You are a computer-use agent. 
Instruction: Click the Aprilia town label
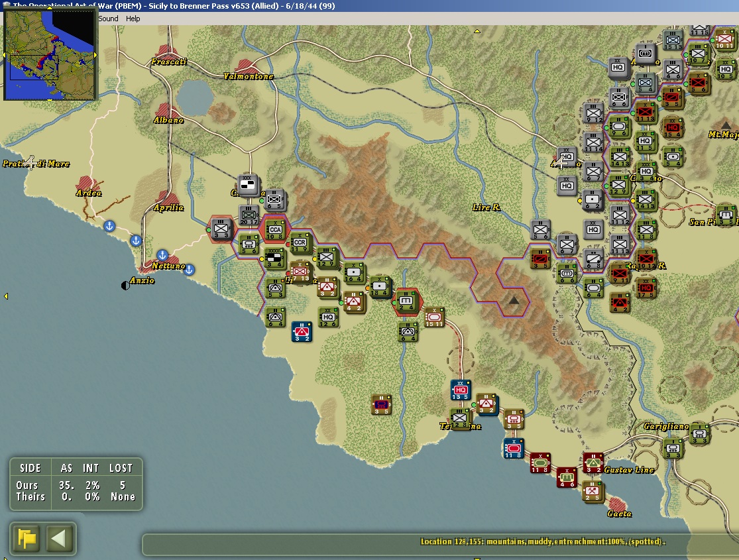(x=169, y=208)
